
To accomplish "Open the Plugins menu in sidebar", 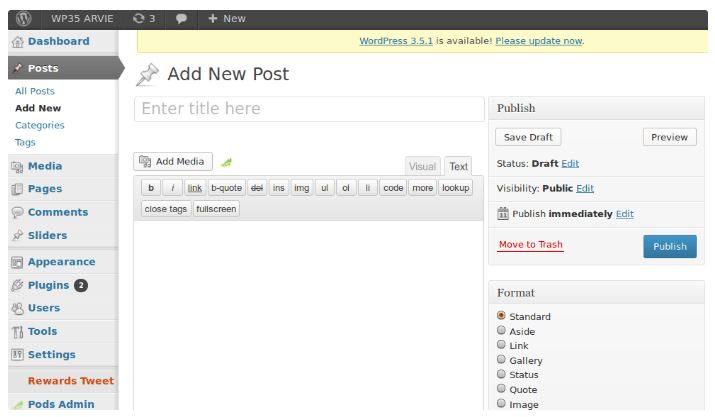I will pyautogui.click(x=50, y=285).
